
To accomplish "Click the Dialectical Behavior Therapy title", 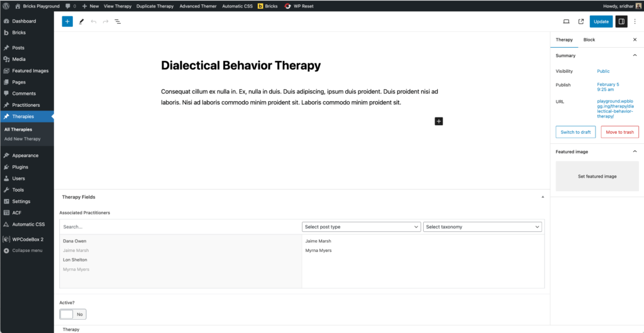I will click(241, 65).
